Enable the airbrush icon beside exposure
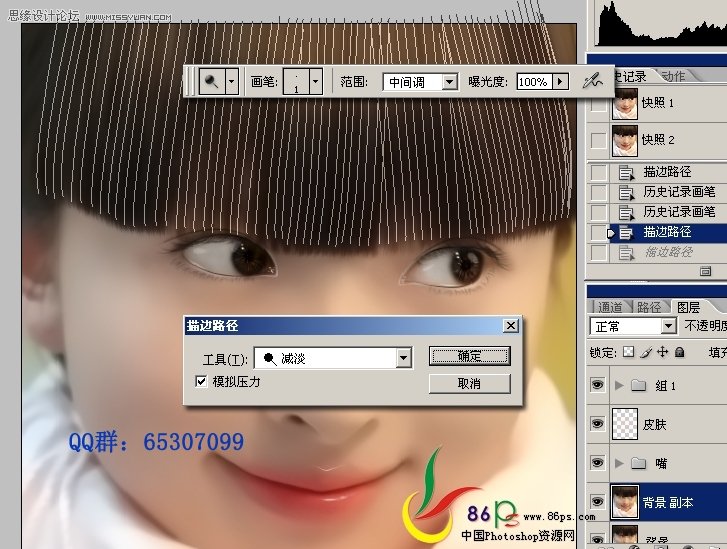The image size is (727, 549). [593, 81]
